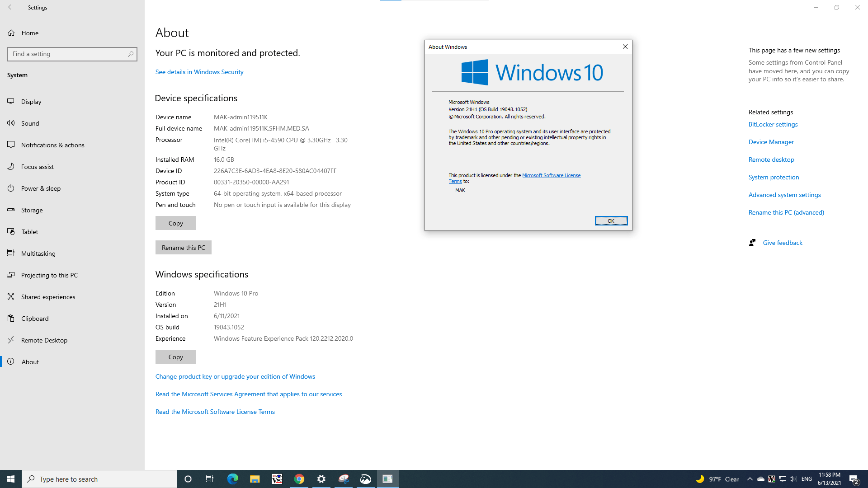The height and width of the screenshot is (488, 868).
Task: Open Advanced system settings link
Action: pyautogui.click(x=785, y=195)
